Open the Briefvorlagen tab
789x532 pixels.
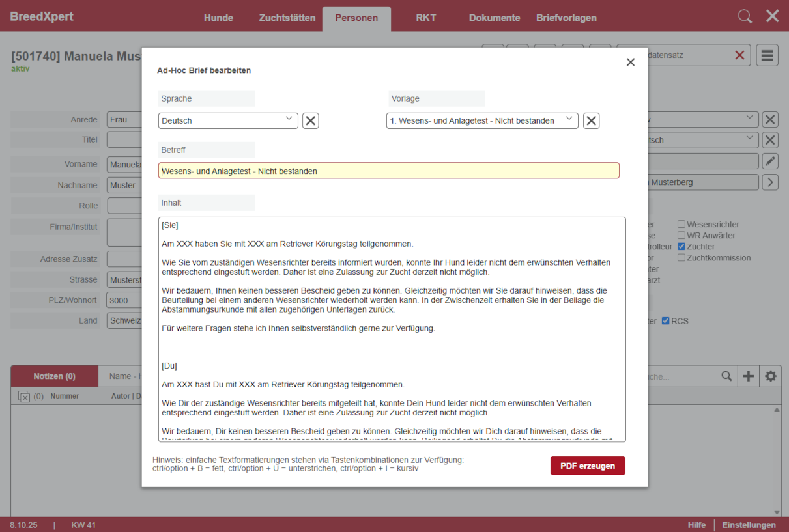[566, 18]
